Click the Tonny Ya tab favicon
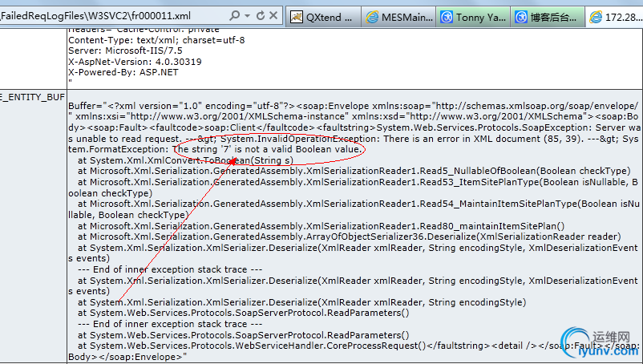 tap(447, 17)
